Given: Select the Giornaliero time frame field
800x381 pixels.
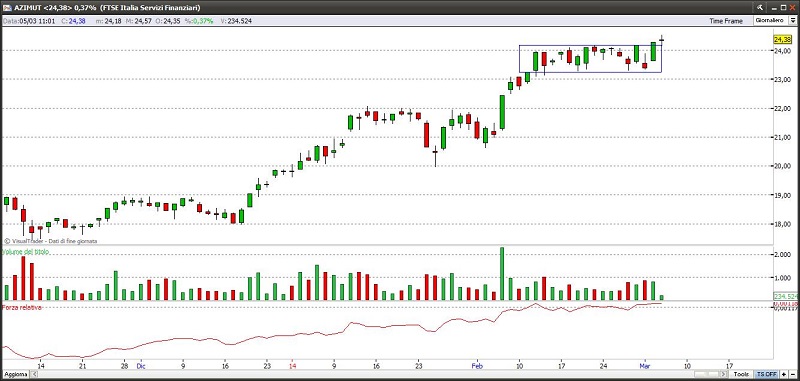Looking at the screenshot, I should pyautogui.click(x=772, y=20).
